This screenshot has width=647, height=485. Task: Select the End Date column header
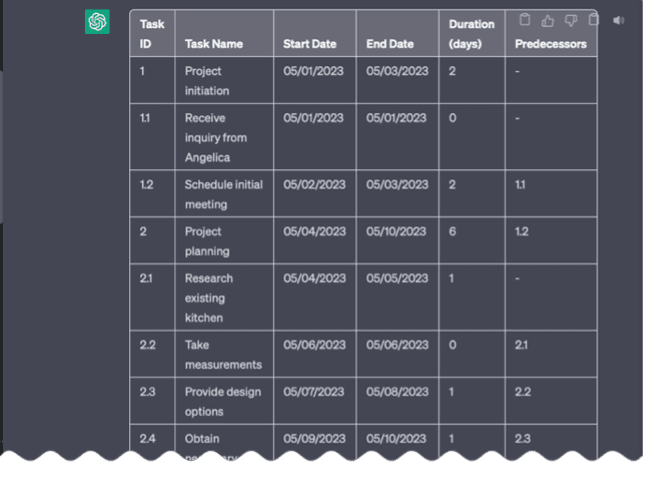point(397,33)
